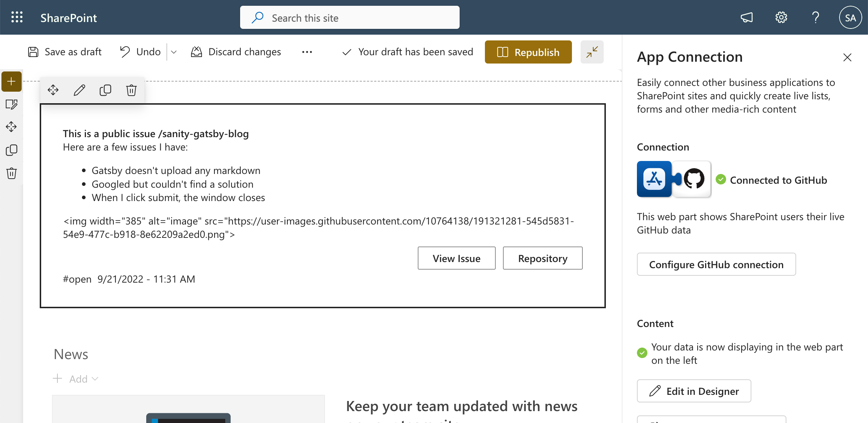Open the SharePoint app launcher grid
The image size is (868, 423).
pyautogui.click(x=17, y=17)
